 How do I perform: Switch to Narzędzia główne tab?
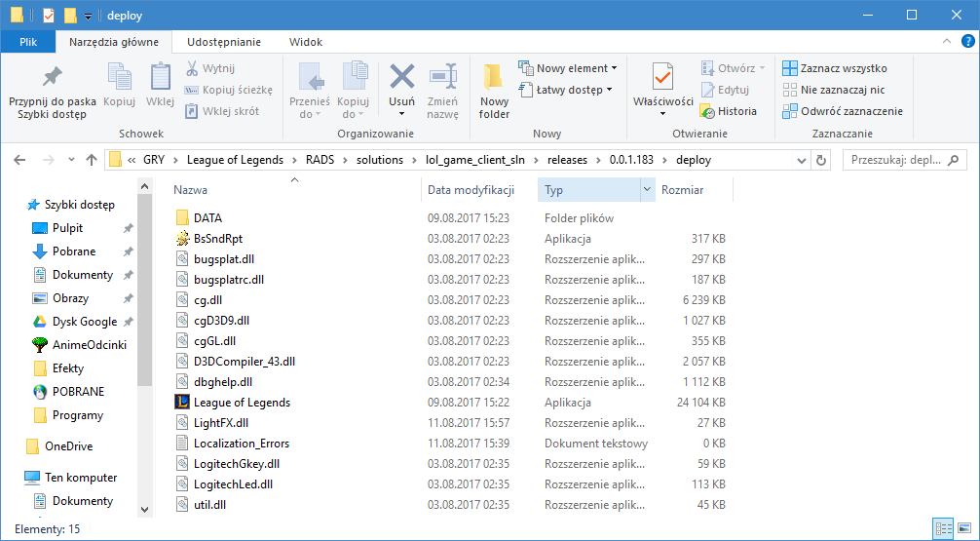pos(114,42)
